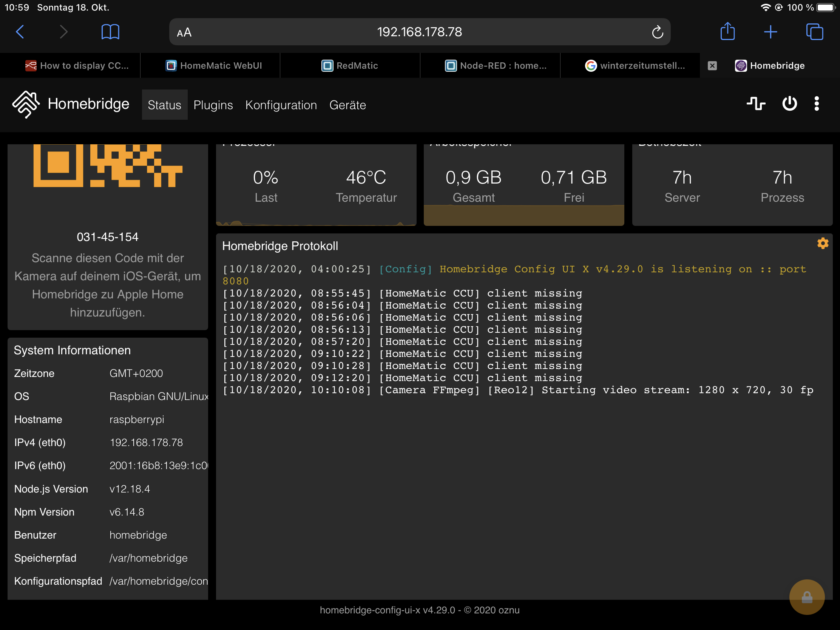Open the AA reader view menu
The height and width of the screenshot is (630, 840).
pyautogui.click(x=184, y=32)
